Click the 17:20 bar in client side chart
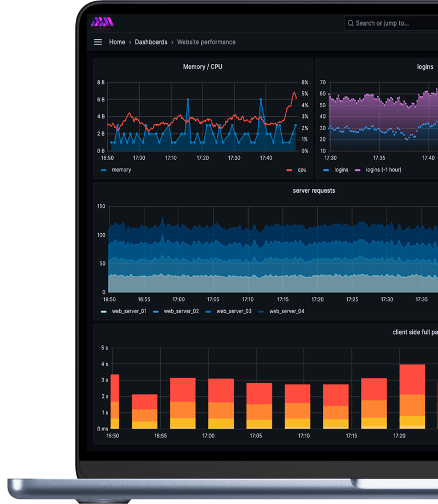 [x=412, y=396]
